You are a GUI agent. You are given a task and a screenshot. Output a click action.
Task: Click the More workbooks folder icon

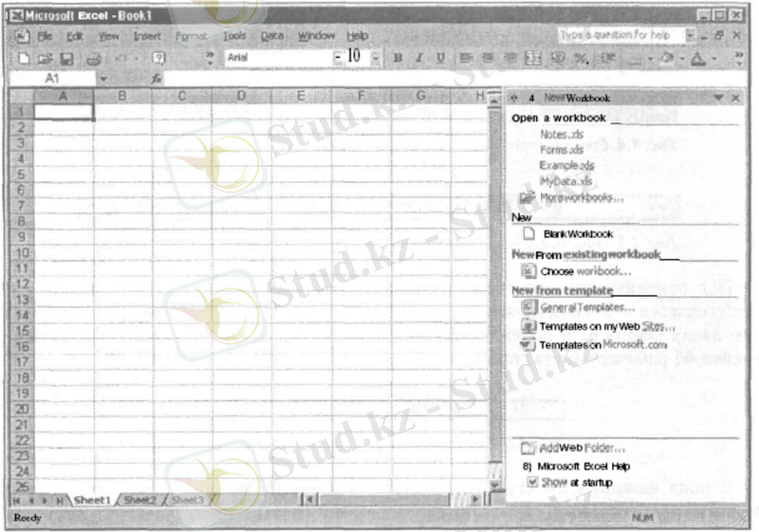click(528, 197)
